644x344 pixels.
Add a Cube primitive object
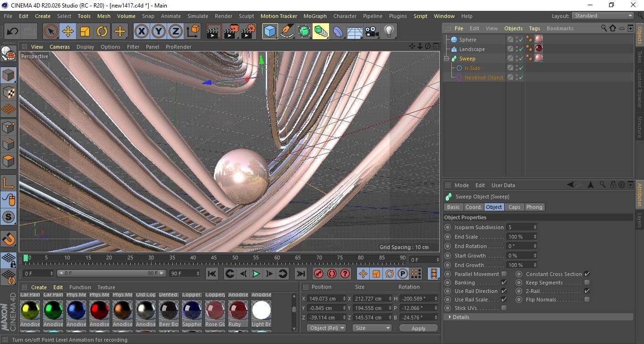pyautogui.click(x=270, y=32)
